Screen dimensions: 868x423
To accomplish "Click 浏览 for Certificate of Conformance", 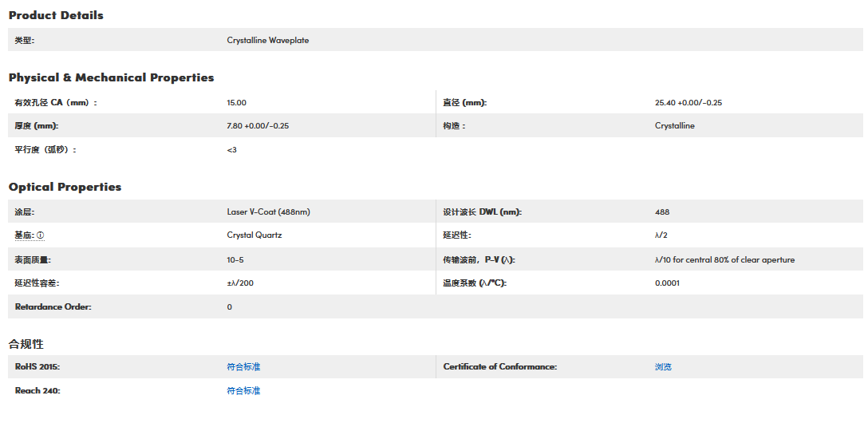I will click(x=663, y=367).
